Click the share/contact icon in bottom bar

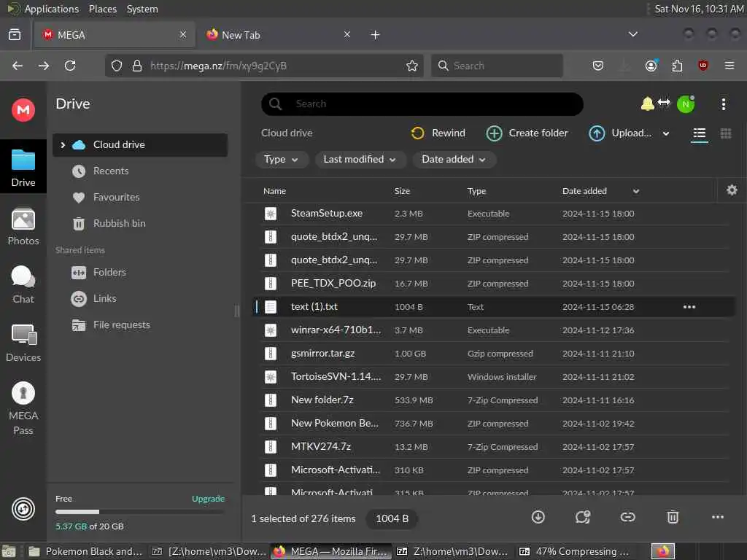point(583,517)
